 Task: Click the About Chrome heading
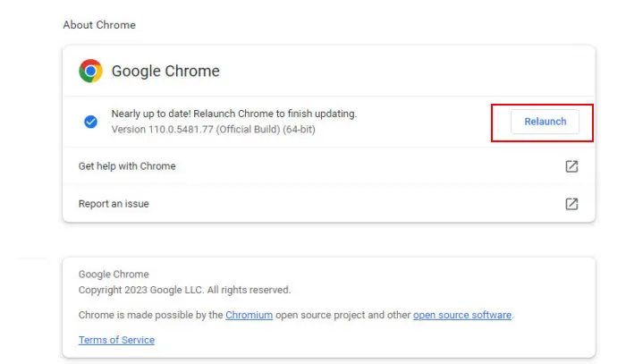pos(99,25)
